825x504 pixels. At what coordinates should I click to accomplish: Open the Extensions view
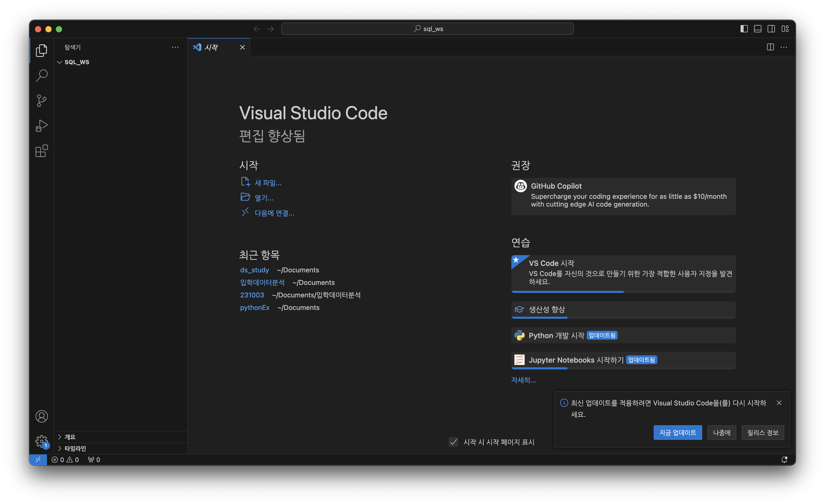(41, 151)
